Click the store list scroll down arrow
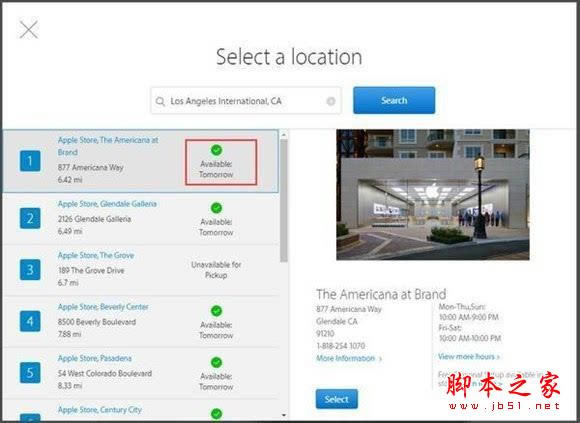This screenshot has width=580, height=423. tap(284, 415)
